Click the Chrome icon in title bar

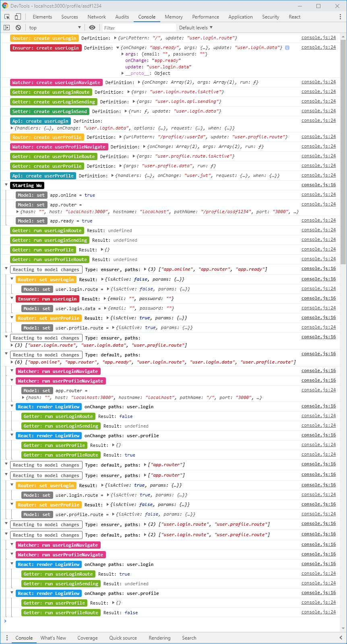[5, 6]
